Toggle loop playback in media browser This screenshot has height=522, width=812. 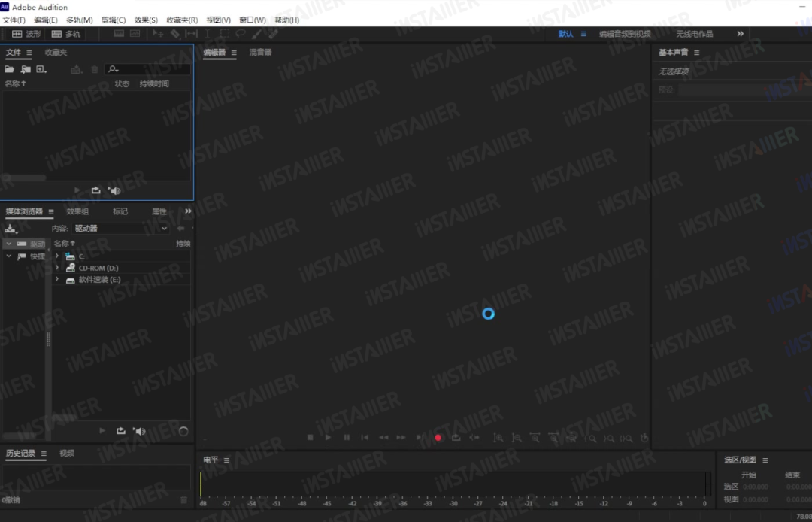click(120, 431)
